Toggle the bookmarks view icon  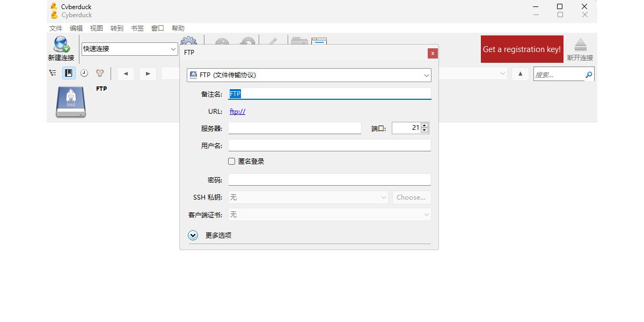[69, 73]
